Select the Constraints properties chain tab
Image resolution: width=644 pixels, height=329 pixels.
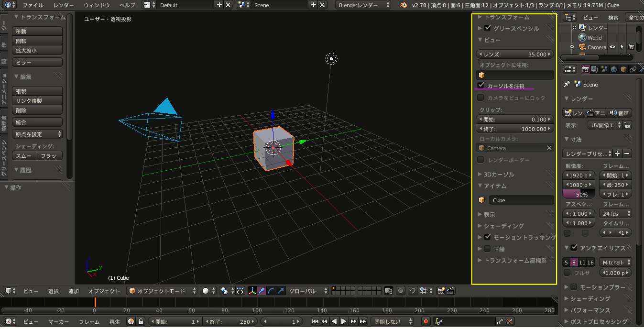pos(633,69)
